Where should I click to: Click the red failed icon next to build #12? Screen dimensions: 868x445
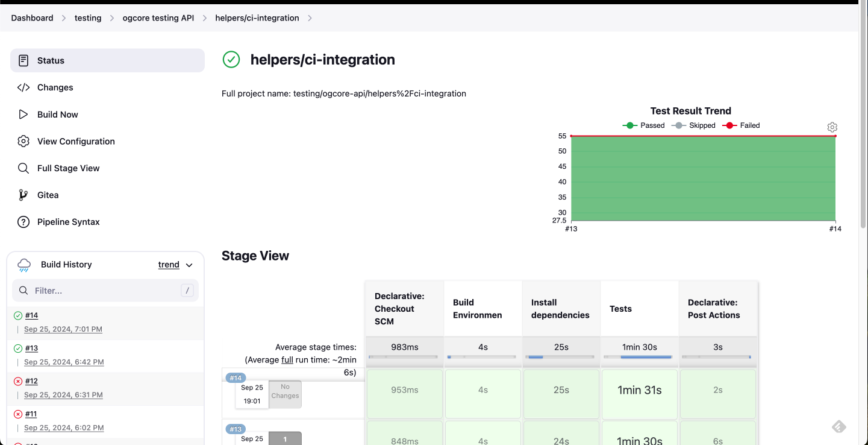pos(18,381)
